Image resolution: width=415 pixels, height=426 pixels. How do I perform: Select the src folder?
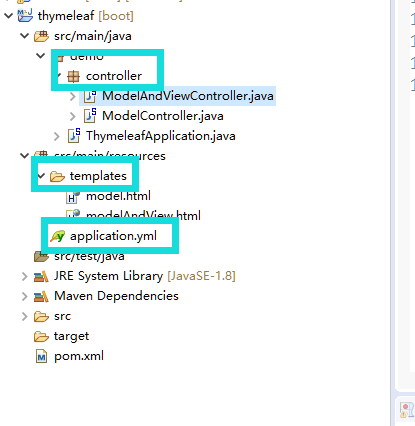63,316
